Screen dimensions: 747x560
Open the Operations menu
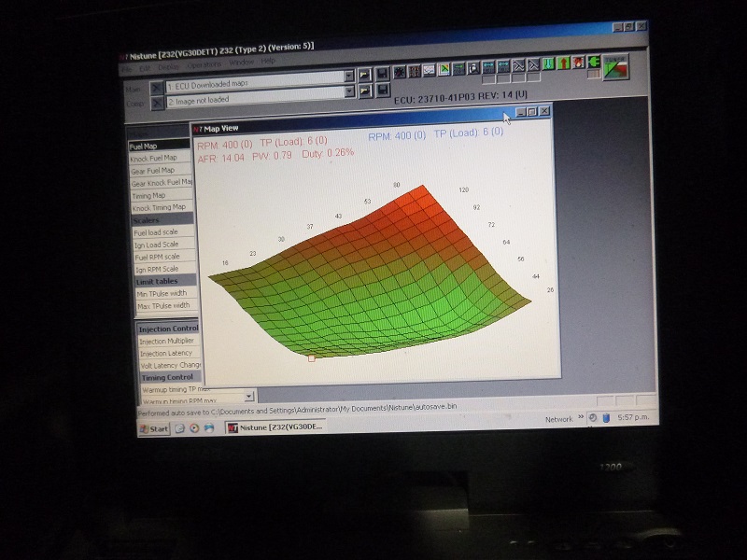(204, 63)
